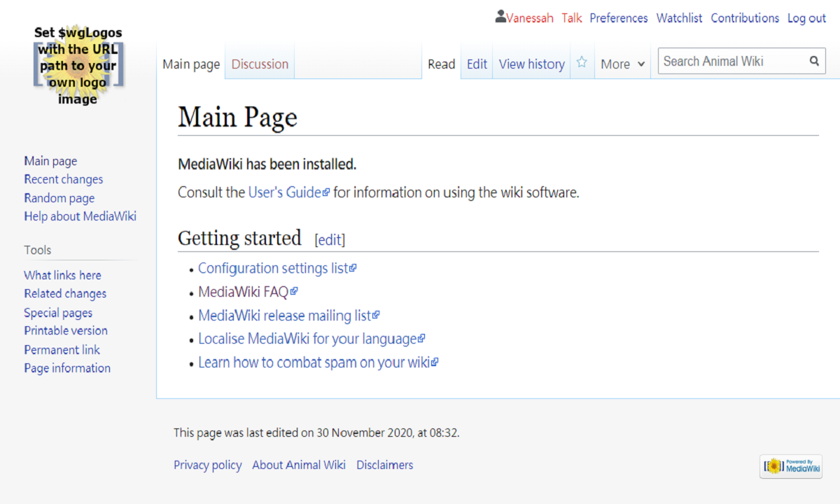Viewport: 840px width, 504px height.
Task: Expand the More dropdown menu
Action: (622, 64)
